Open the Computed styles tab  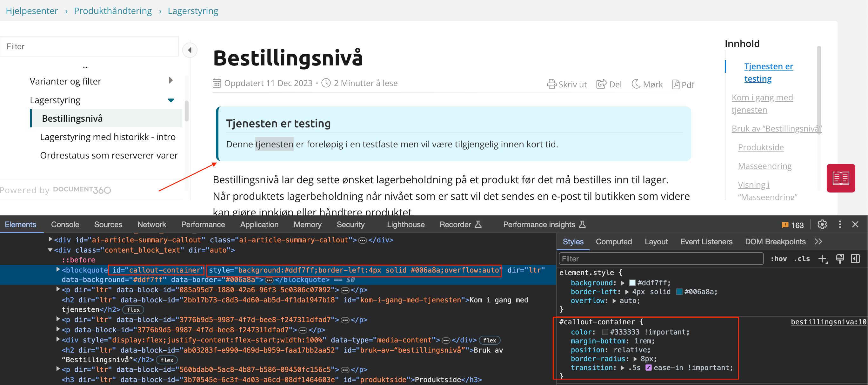[614, 242]
